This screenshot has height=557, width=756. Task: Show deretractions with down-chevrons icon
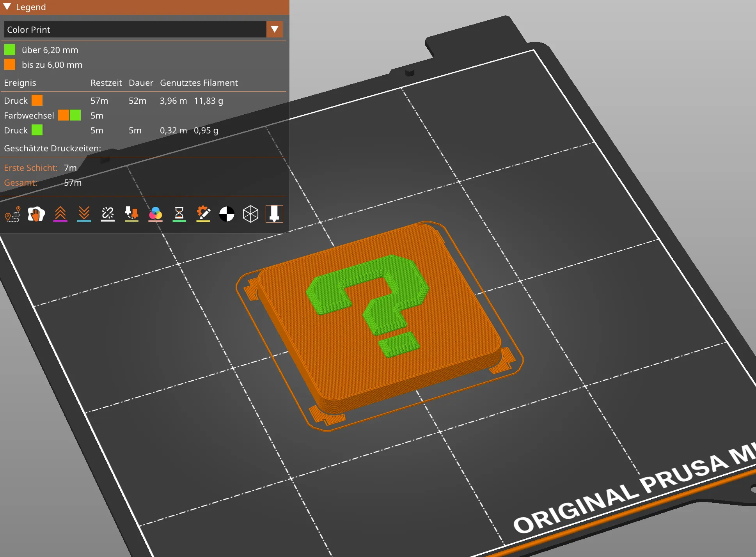click(x=84, y=214)
